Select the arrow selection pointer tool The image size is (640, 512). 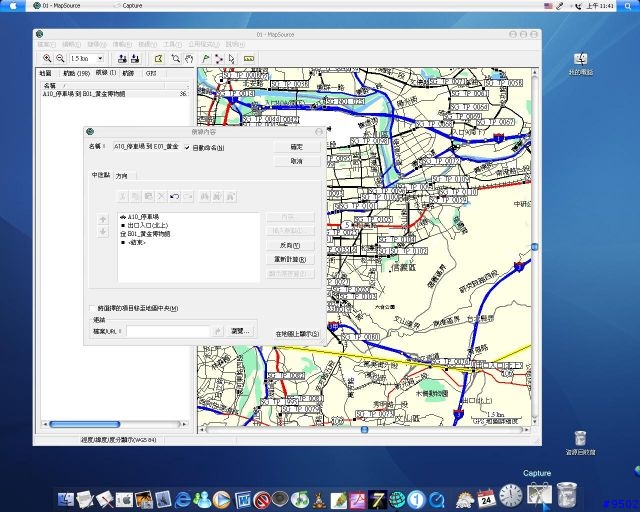pyautogui.click(x=231, y=58)
